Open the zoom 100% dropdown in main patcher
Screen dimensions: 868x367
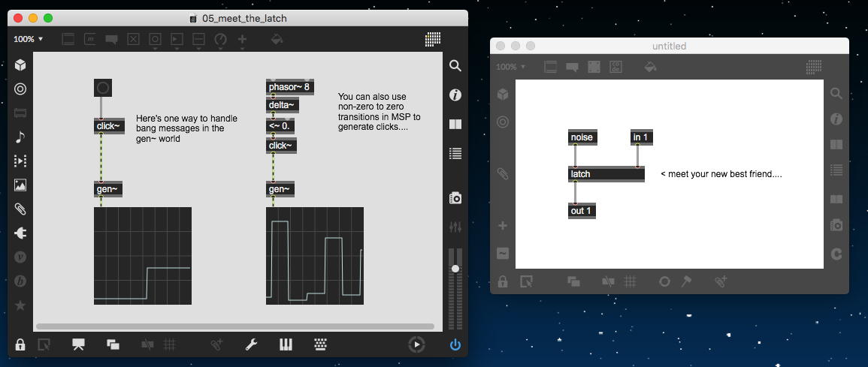(29, 39)
